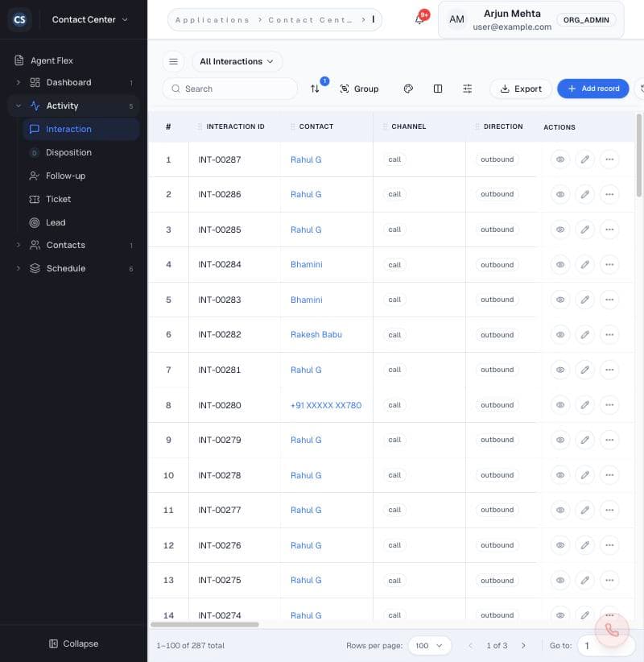The height and width of the screenshot is (662, 644).
Task: Open the notifications bell
Action: 420,19
